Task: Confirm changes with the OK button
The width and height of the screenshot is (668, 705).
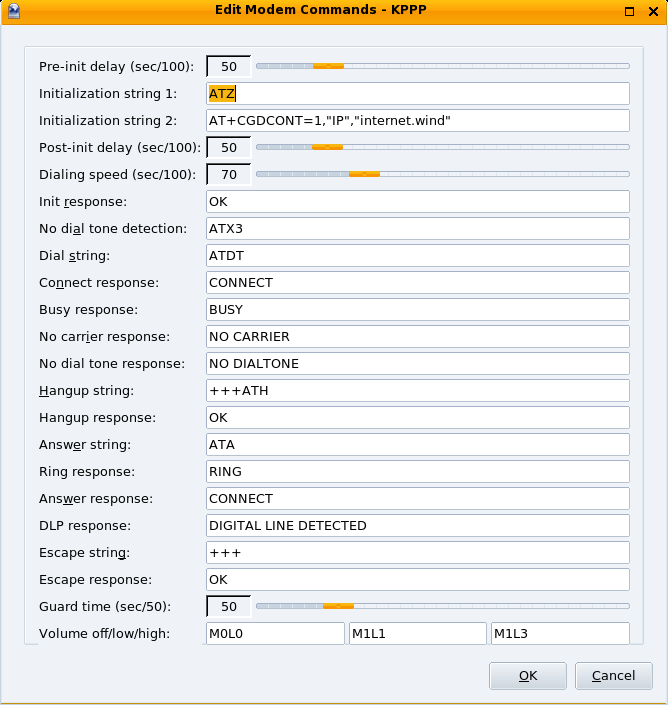Action: click(528, 676)
